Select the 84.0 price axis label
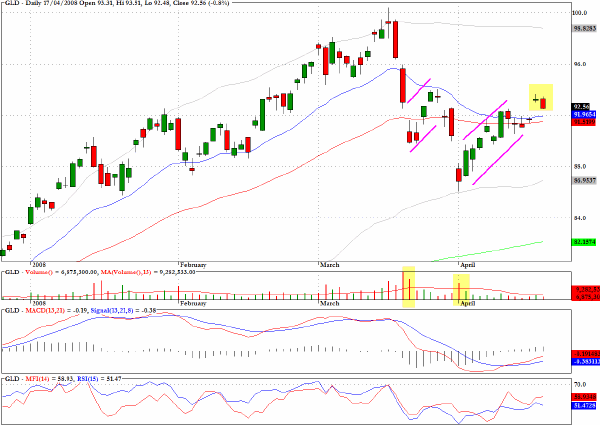 pyautogui.click(x=579, y=218)
